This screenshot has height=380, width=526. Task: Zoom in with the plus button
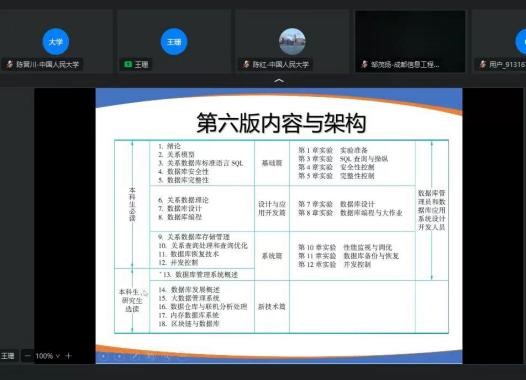[68, 356]
